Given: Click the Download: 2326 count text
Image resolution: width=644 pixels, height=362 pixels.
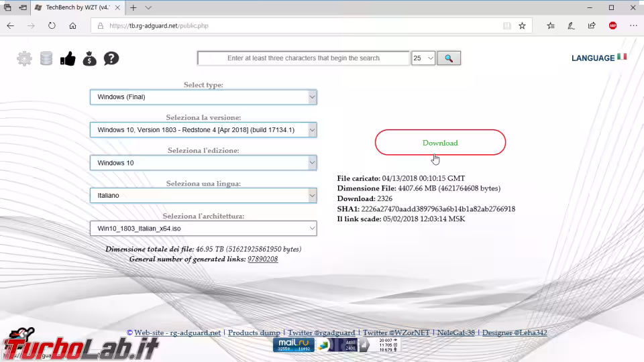Looking at the screenshot, I should 365,198.
